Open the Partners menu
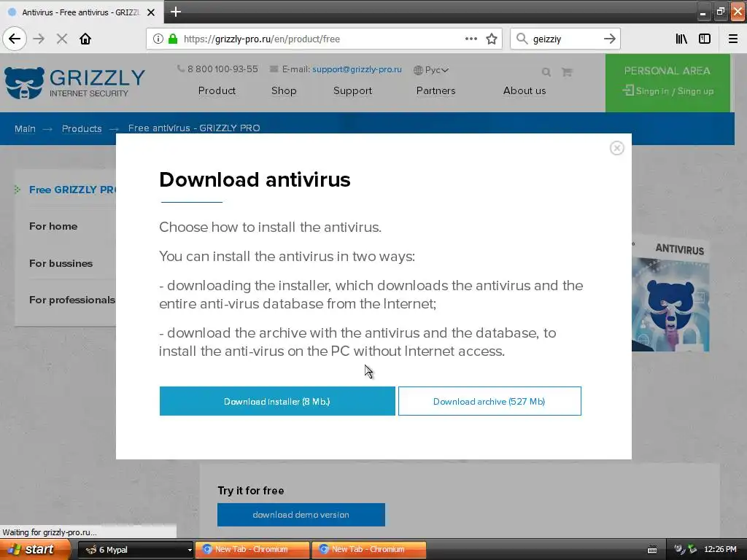 (436, 90)
